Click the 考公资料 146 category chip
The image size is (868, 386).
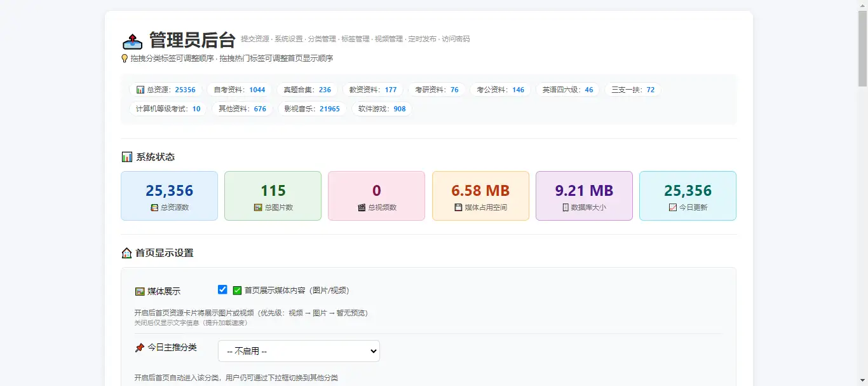pyautogui.click(x=501, y=90)
